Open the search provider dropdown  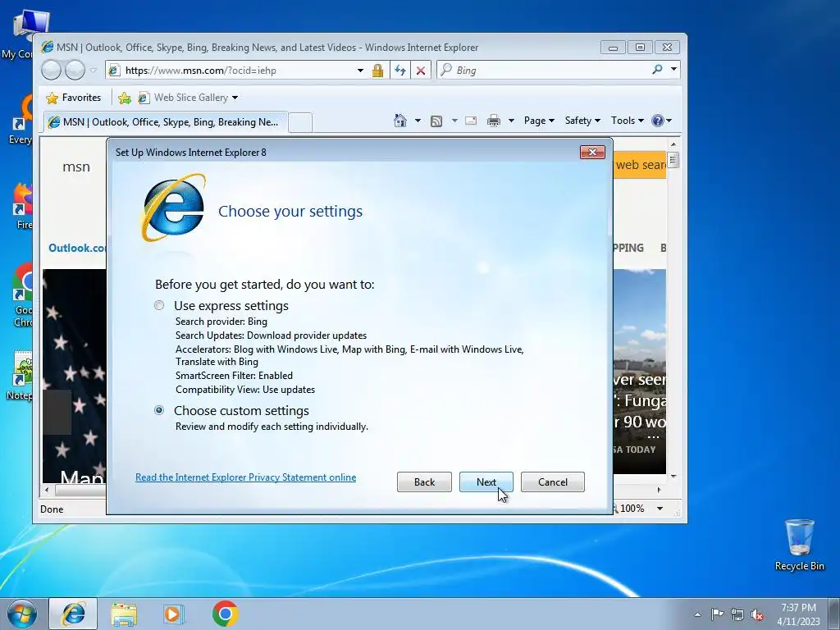pos(674,70)
